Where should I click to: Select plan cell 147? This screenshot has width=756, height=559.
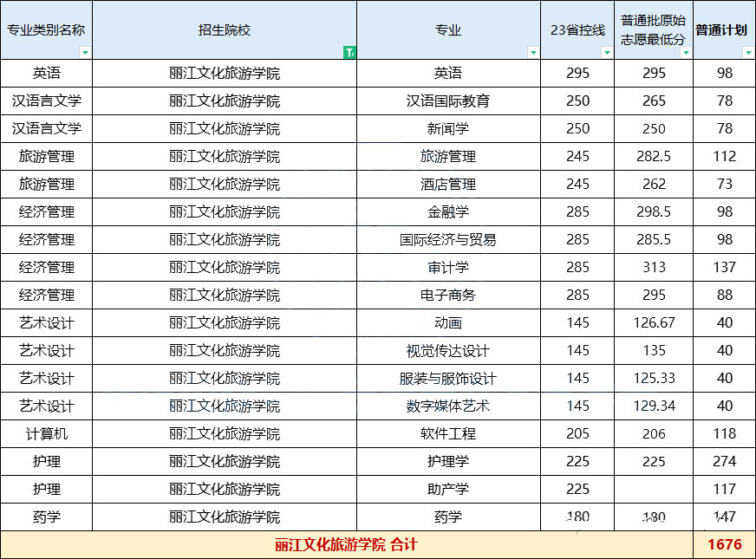pyautogui.click(x=724, y=517)
